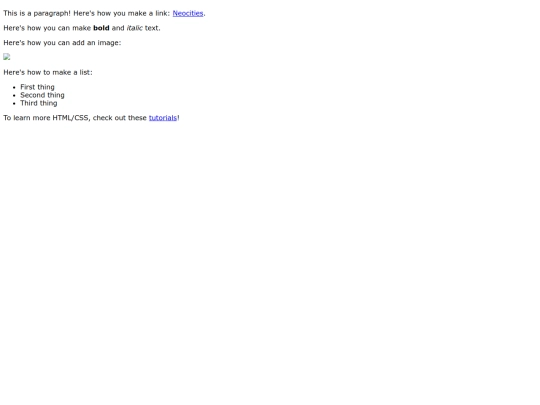Click "Here's how you make a link:" phrase
Viewport: 540px width, 405px height.
pos(122,13)
